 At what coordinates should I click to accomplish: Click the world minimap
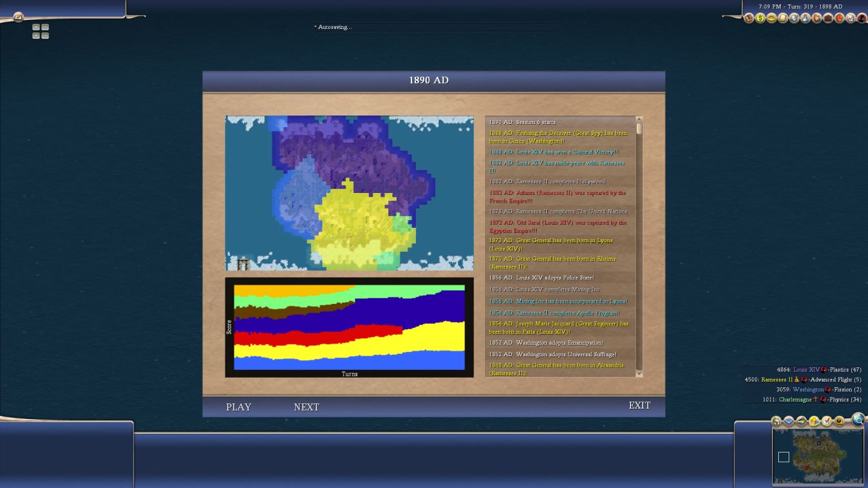click(820, 458)
